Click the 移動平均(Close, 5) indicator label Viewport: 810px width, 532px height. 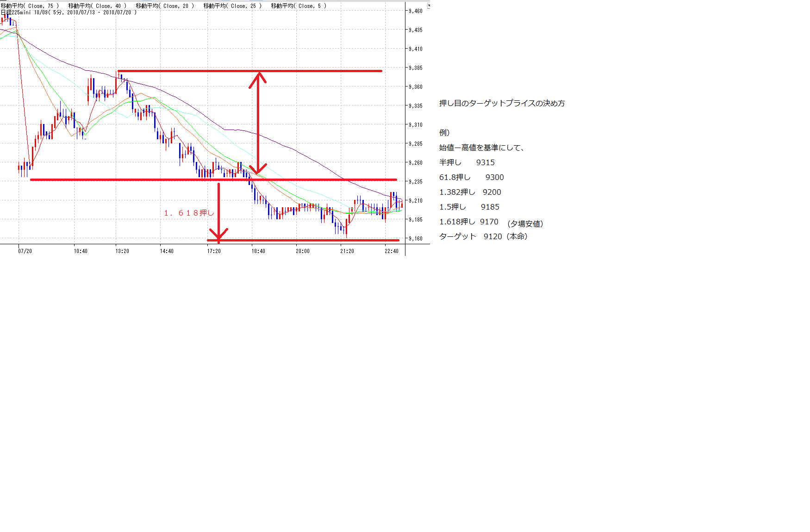[299, 6]
